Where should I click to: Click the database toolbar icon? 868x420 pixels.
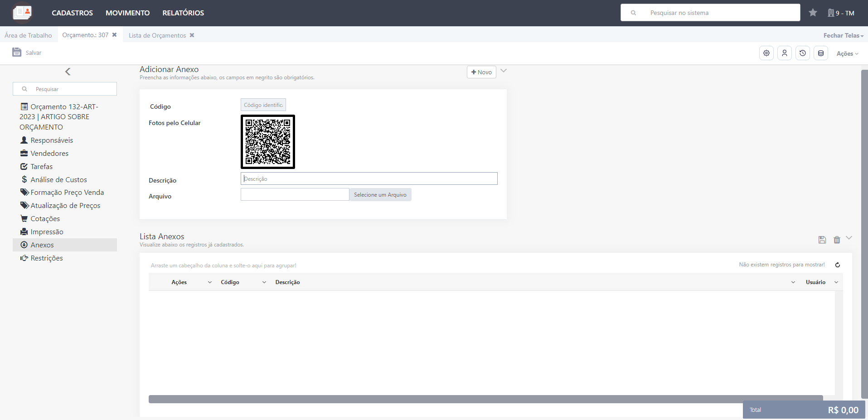(821, 53)
